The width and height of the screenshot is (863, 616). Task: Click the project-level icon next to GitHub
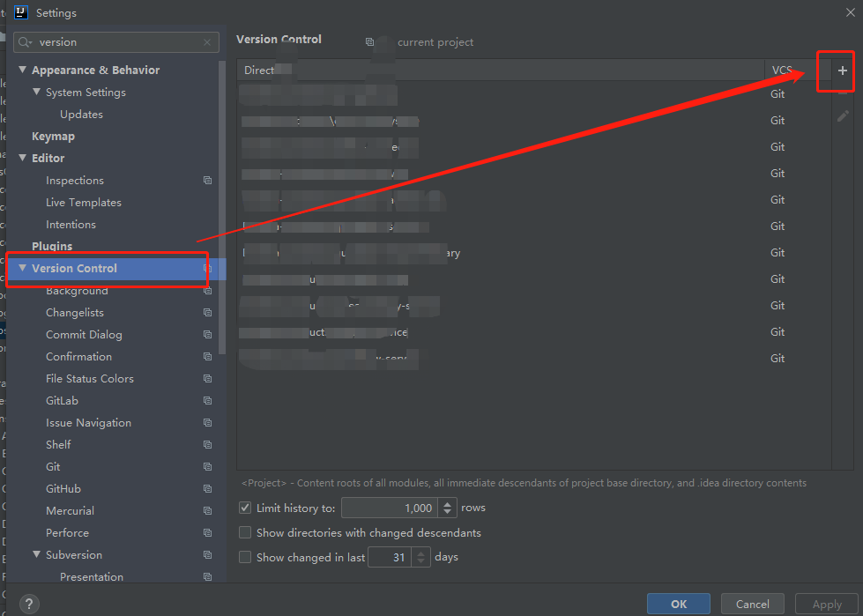207,488
